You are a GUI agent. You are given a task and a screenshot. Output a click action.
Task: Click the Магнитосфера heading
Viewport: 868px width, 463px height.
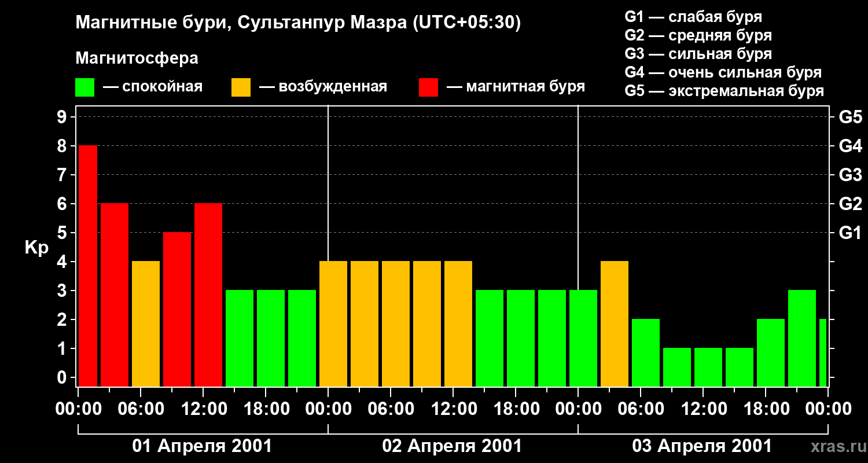(x=137, y=58)
